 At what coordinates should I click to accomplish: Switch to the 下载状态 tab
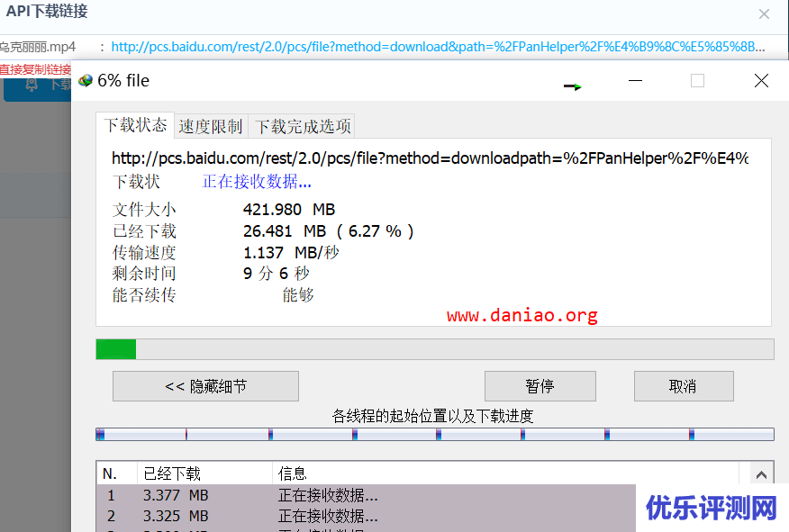pos(134,126)
